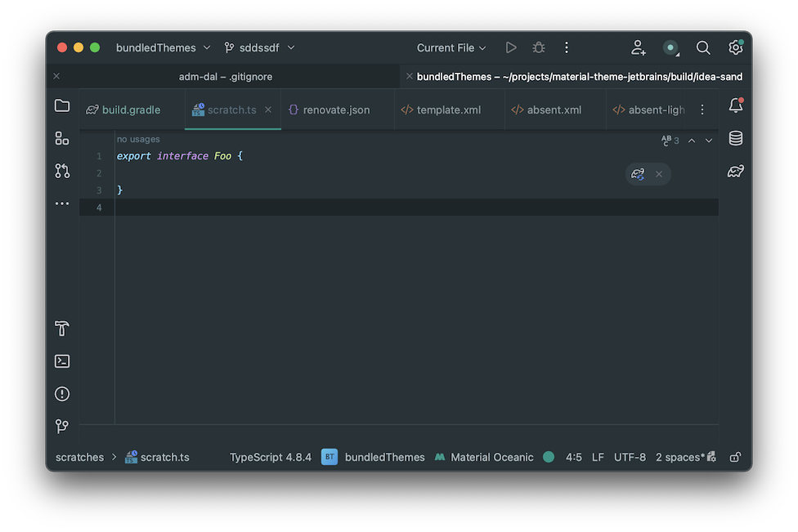The image size is (798, 532).
Task: Open the Problems tool window
Action: pyautogui.click(x=61, y=393)
